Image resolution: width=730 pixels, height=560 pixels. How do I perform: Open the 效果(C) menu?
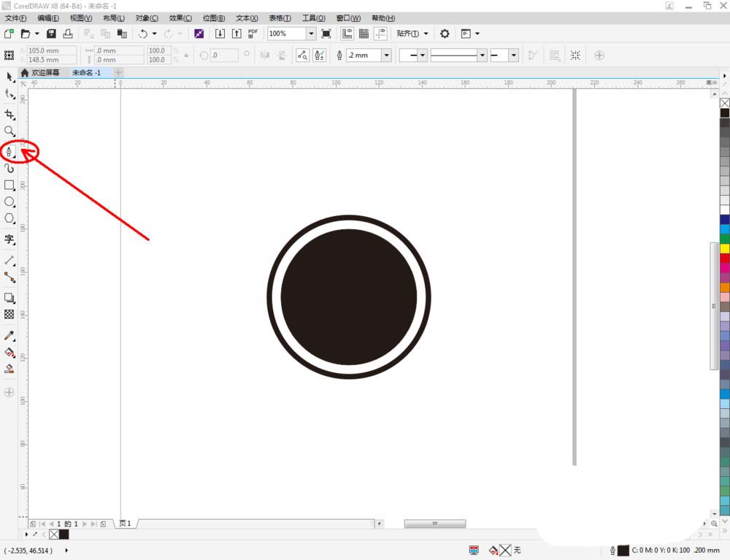(180, 18)
